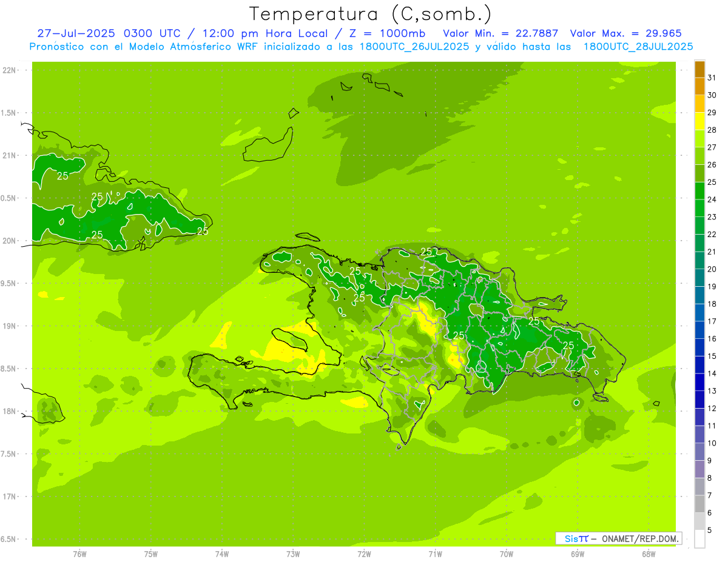Click the 17N latitude label

coord(9,497)
